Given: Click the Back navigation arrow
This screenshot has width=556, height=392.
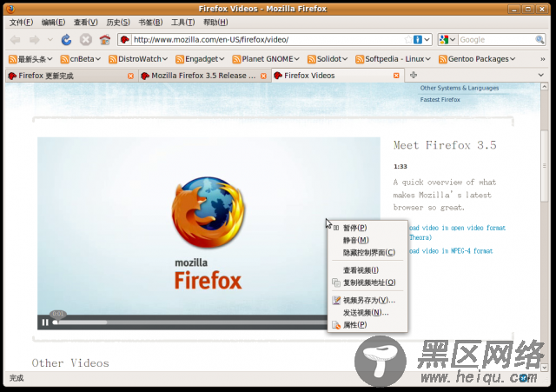Looking at the screenshot, I should pos(16,40).
